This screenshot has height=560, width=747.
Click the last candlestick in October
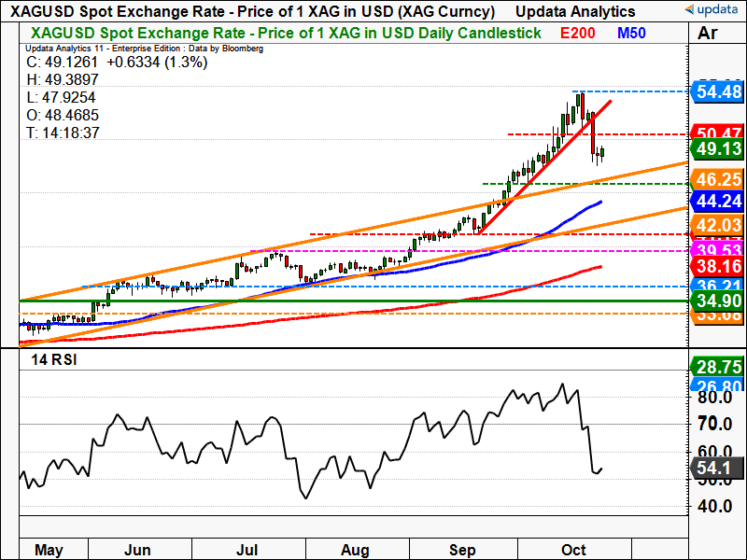pos(603,152)
